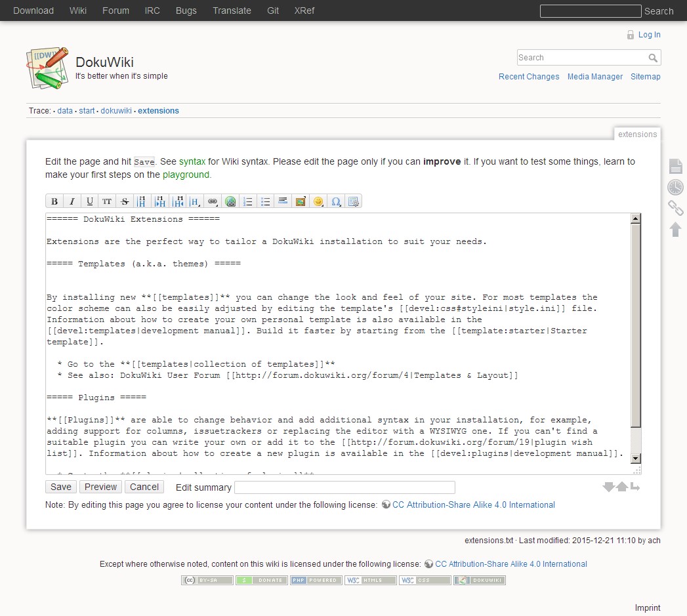Click the Donate badge
The width and height of the screenshot is (687, 616).
click(x=262, y=580)
